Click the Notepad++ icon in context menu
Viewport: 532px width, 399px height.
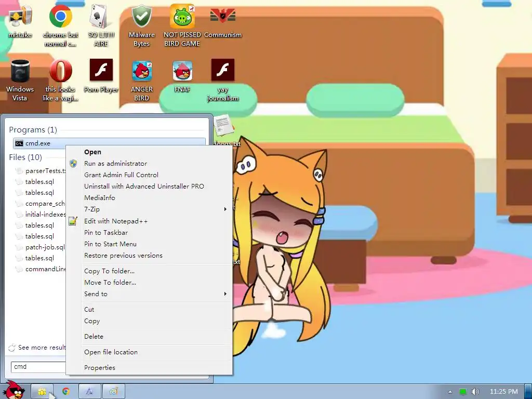click(73, 221)
